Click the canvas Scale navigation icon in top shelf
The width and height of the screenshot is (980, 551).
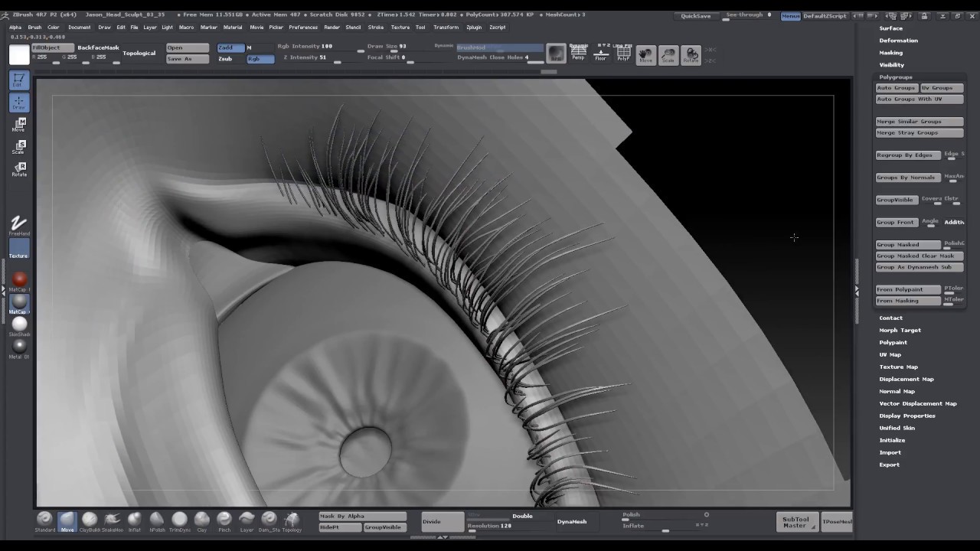pos(668,55)
